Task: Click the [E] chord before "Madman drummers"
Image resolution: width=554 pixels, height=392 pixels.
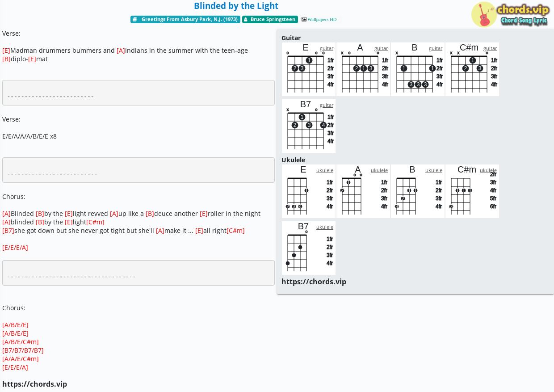Action: point(6,51)
